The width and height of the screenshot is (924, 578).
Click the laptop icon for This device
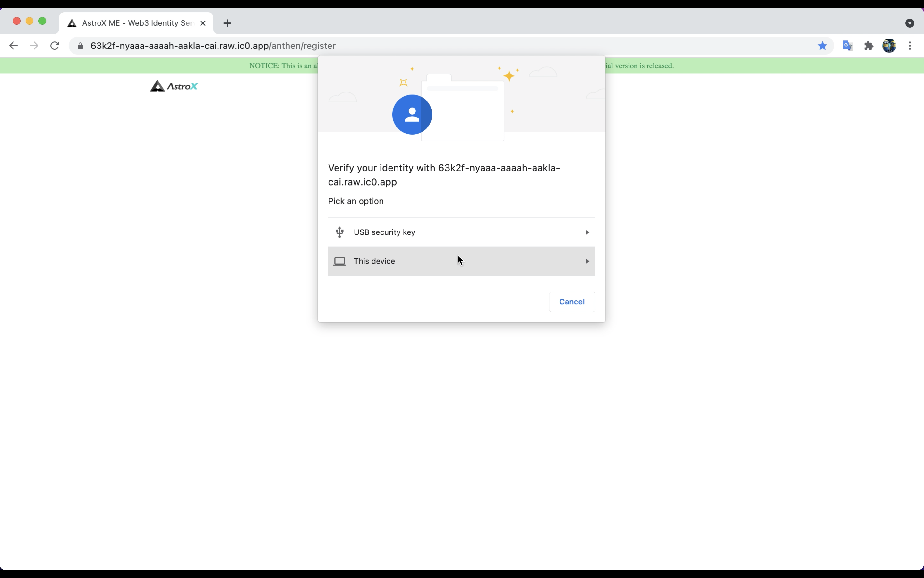point(339,261)
